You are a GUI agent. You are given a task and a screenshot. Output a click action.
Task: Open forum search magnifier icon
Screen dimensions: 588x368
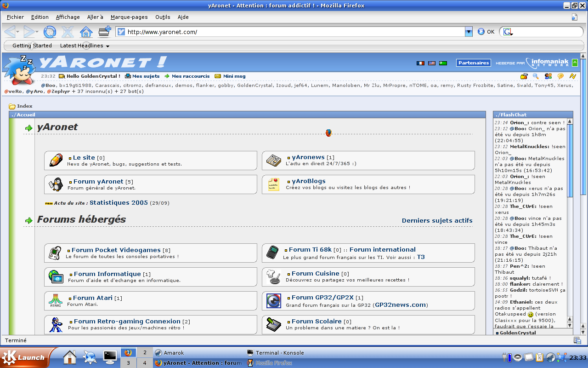point(536,76)
